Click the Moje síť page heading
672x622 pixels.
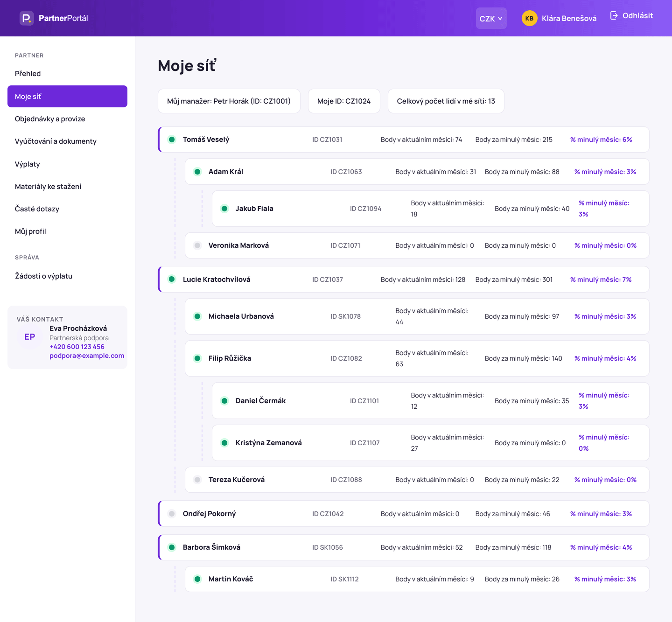tap(187, 65)
